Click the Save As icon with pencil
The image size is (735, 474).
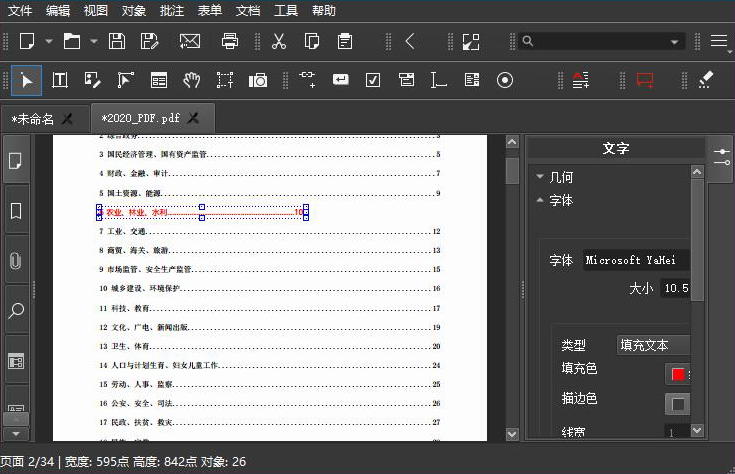click(x=150, y=41)
